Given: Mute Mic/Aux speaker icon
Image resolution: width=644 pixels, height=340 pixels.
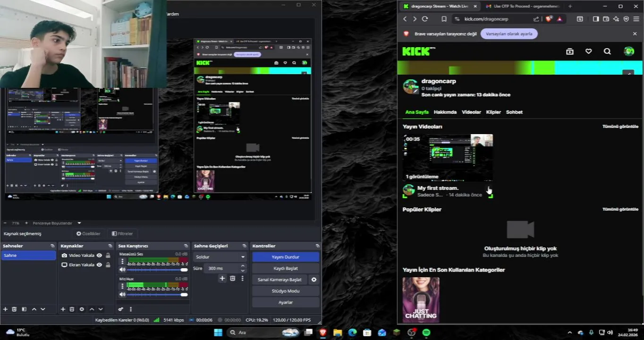Looking at the screenshot, I should (122, 294).
